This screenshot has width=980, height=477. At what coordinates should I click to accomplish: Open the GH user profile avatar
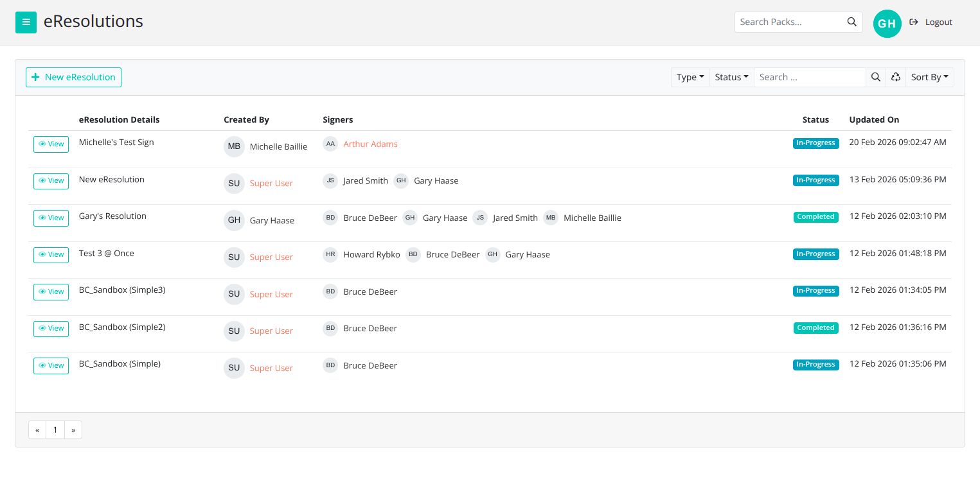pos(887,24)
